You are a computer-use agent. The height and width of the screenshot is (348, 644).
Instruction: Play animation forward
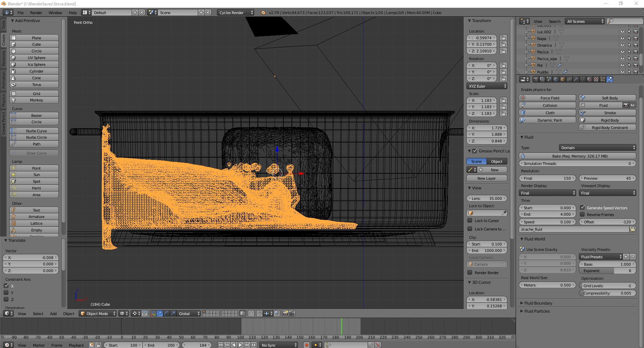tap(240, 345)
